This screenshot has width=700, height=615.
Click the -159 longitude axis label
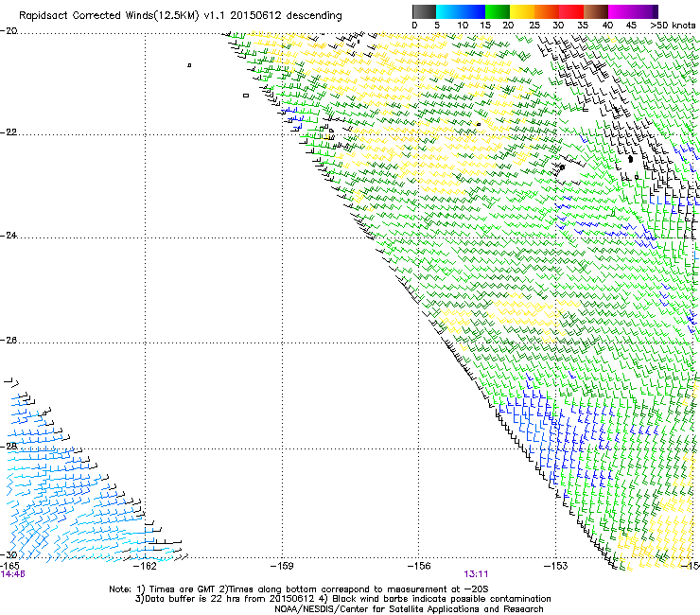click(x=282, y=566)
